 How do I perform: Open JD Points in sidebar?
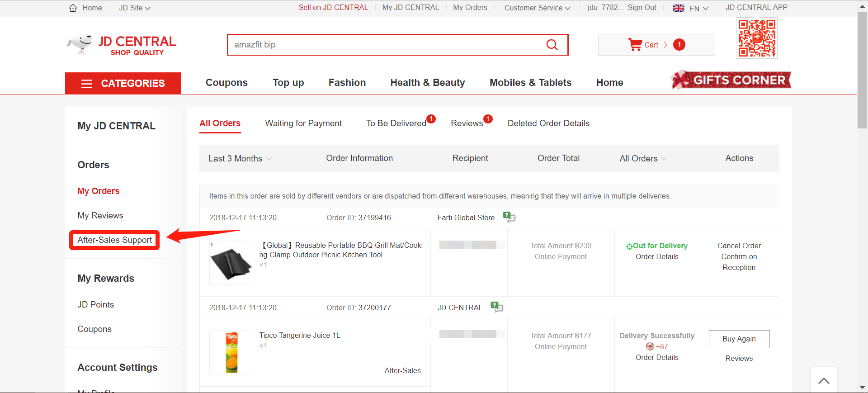coord(96,304)
